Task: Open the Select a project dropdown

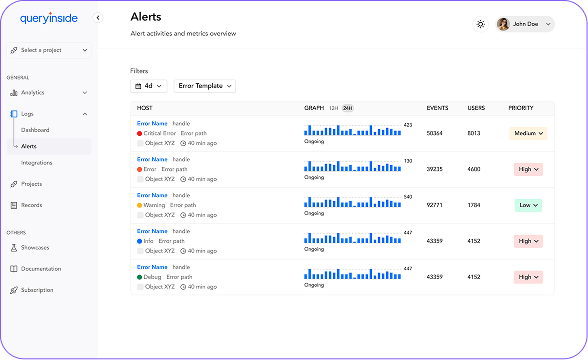Action: point(49,50)
